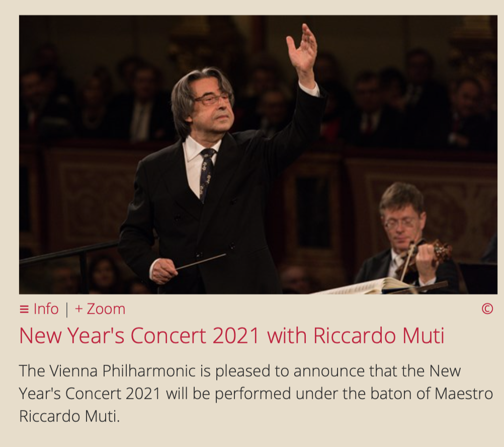
Task: Click the number 2021 in the headline
Action: point(235,336)
